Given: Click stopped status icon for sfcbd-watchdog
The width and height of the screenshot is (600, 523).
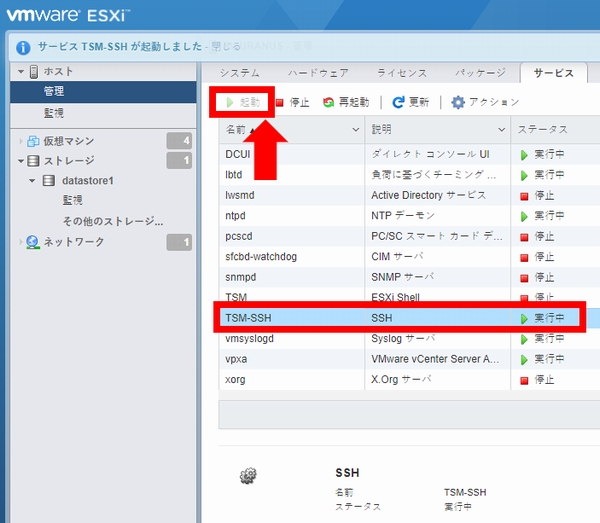Looking at the screenshot, I should tap(524, 257).
